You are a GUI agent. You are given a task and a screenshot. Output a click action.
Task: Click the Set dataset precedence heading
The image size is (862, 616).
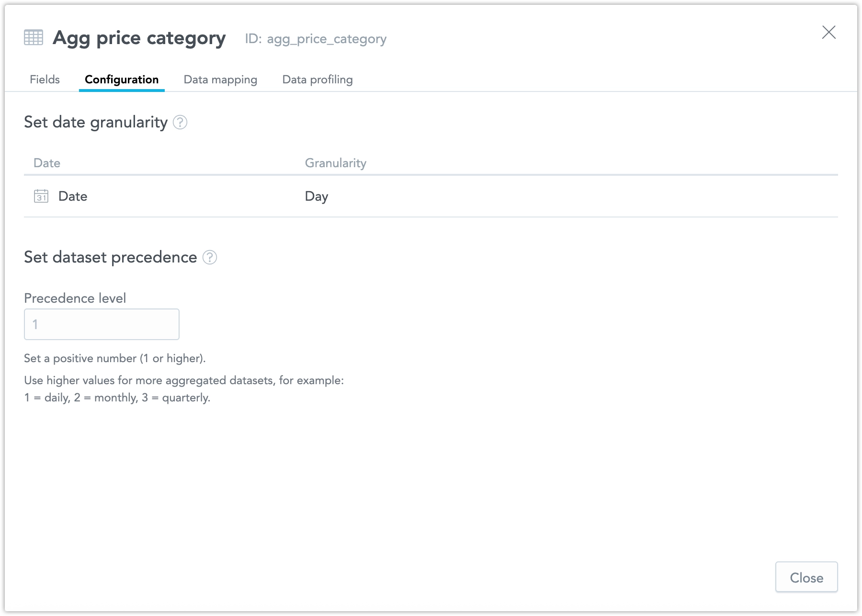[110, 257]
